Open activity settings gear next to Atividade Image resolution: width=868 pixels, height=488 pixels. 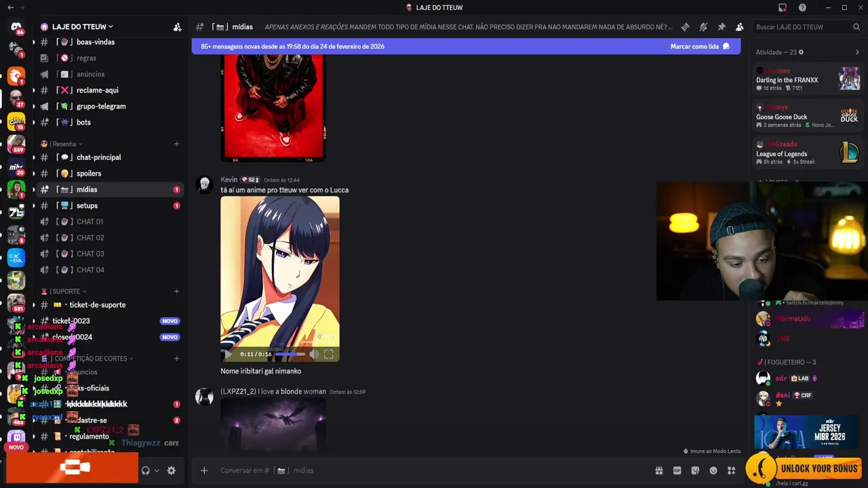tap(801, 52)
